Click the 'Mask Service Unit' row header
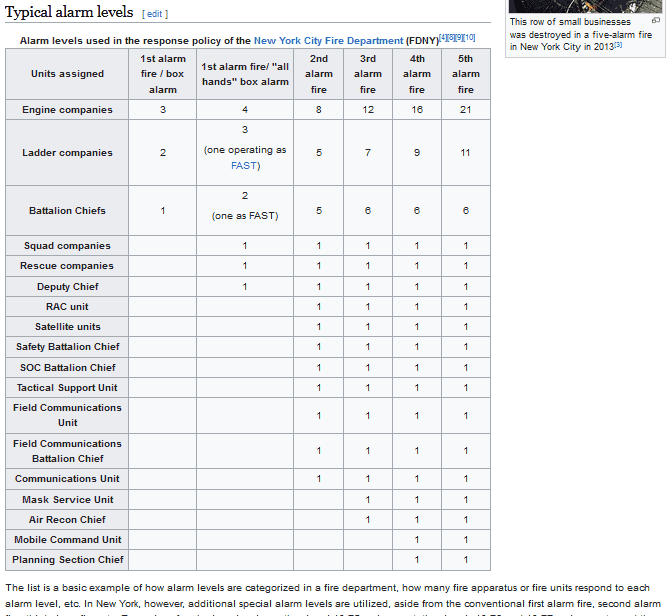The width and height of the screenshot is (669, 616). point(67,500)
